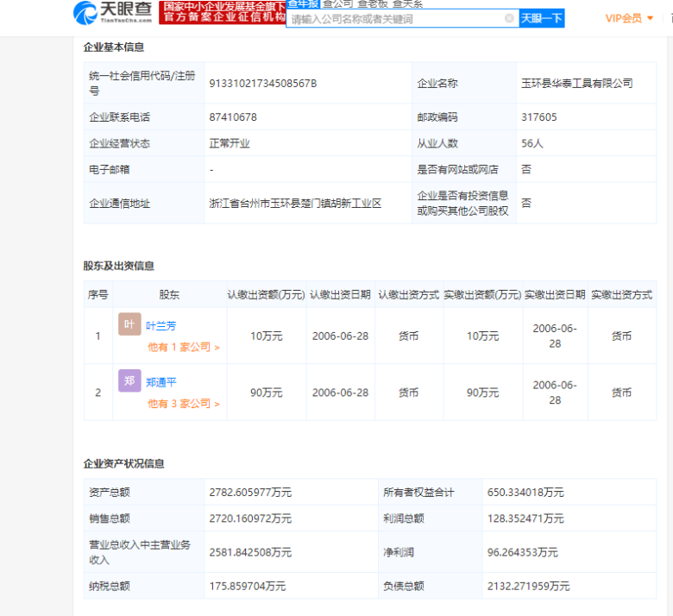Click the 实缴出资方式 column header
This screenshot has width=673, height=616.
(x=621, y=295)
